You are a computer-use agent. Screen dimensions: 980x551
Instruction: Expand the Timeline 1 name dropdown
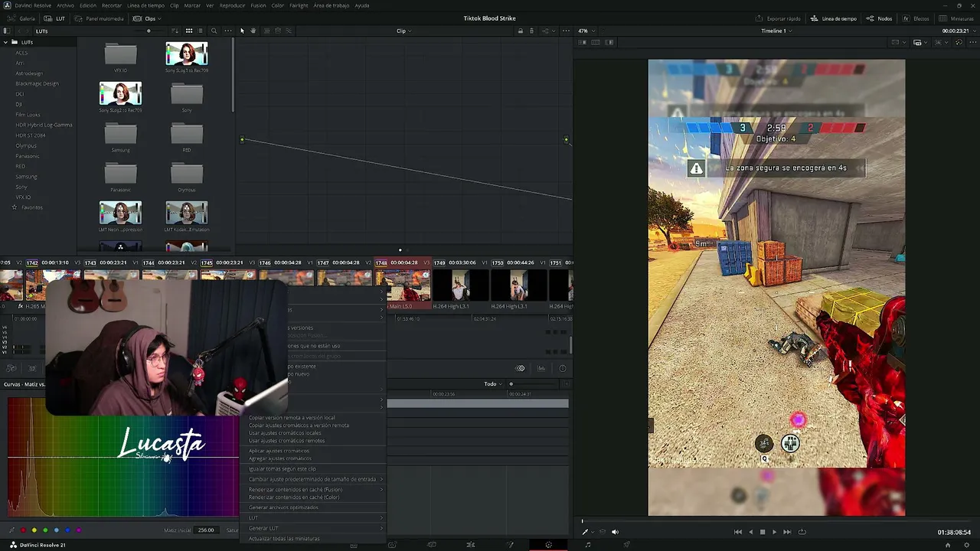776,31
